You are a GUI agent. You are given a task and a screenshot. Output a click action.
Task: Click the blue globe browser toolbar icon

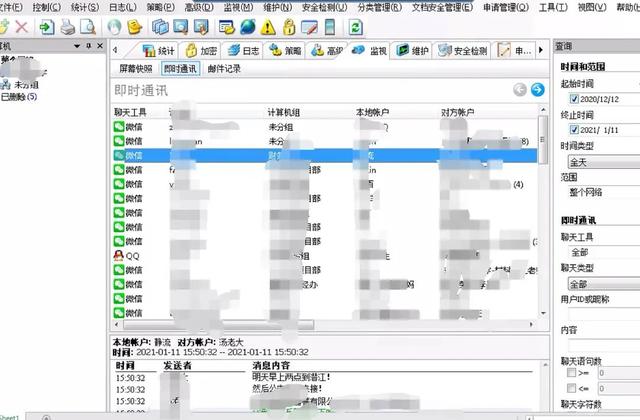click(247, 27)
